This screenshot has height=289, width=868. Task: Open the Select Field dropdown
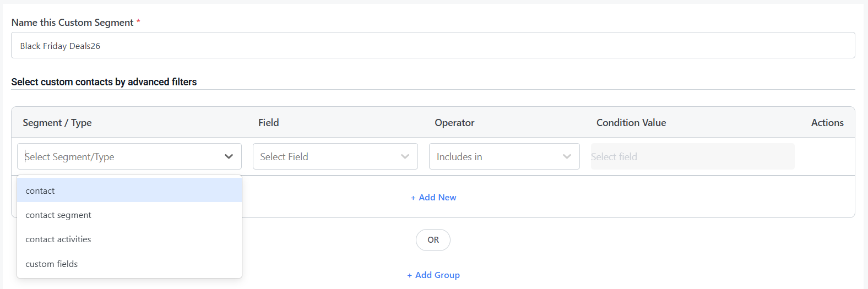coord(335,156)
